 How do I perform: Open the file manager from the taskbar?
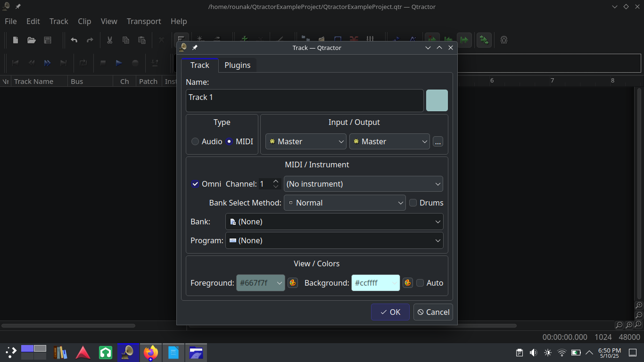[x=196, y=352]
